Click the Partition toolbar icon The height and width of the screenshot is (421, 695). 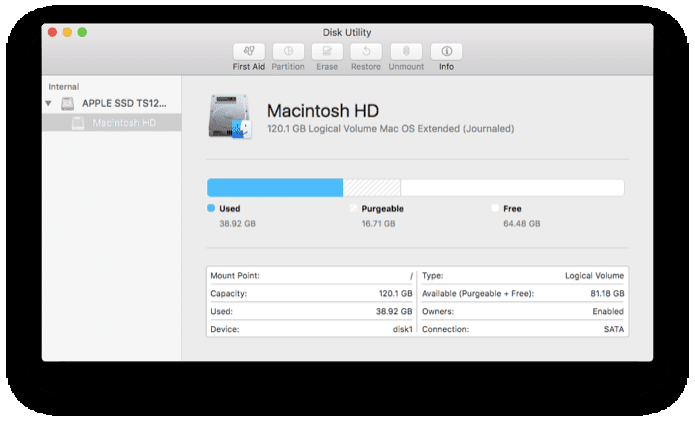point(288,51)
